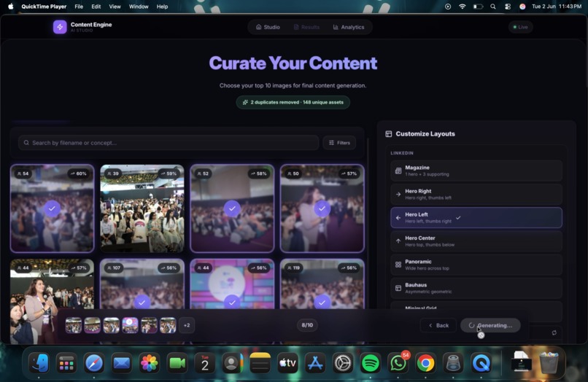Select the image scored 59%
The width and height of the screenshot is (588, 382).
pos(142,208)
